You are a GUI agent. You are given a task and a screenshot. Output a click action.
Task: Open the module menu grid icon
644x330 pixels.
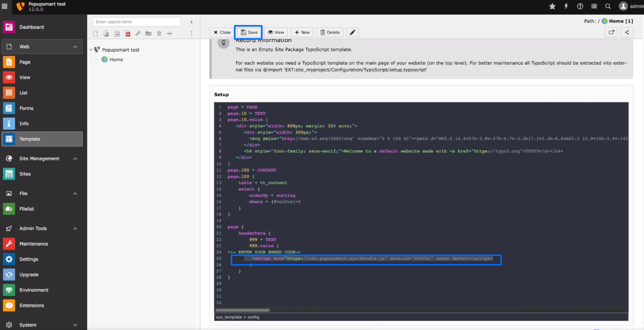5,6
